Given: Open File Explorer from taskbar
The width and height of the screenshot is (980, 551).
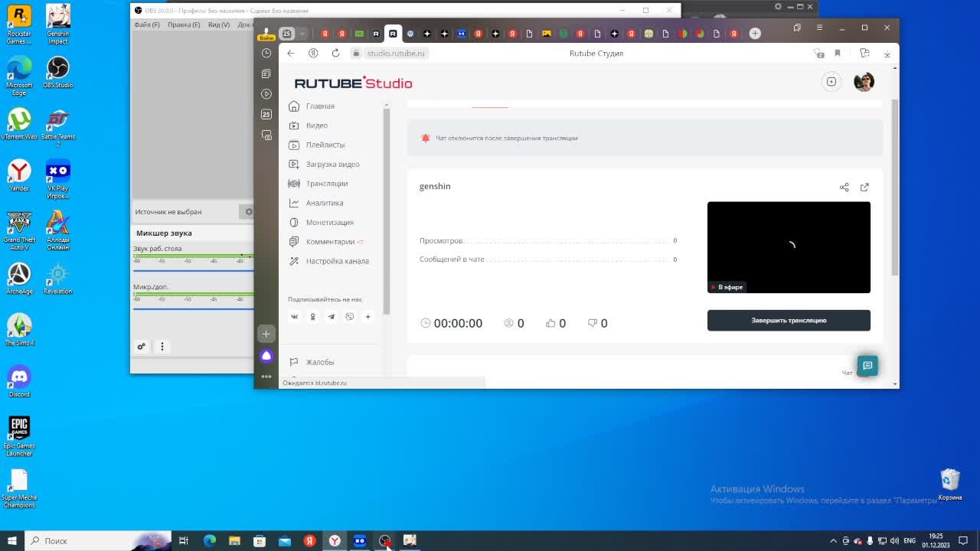Looking at the screenshot, I should (234, 541).
